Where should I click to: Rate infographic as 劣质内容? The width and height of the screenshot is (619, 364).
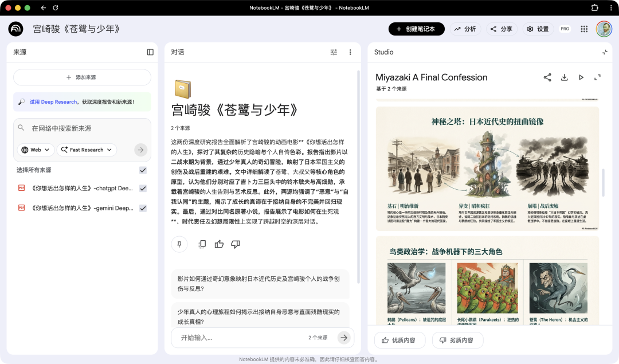coord(457,340)
